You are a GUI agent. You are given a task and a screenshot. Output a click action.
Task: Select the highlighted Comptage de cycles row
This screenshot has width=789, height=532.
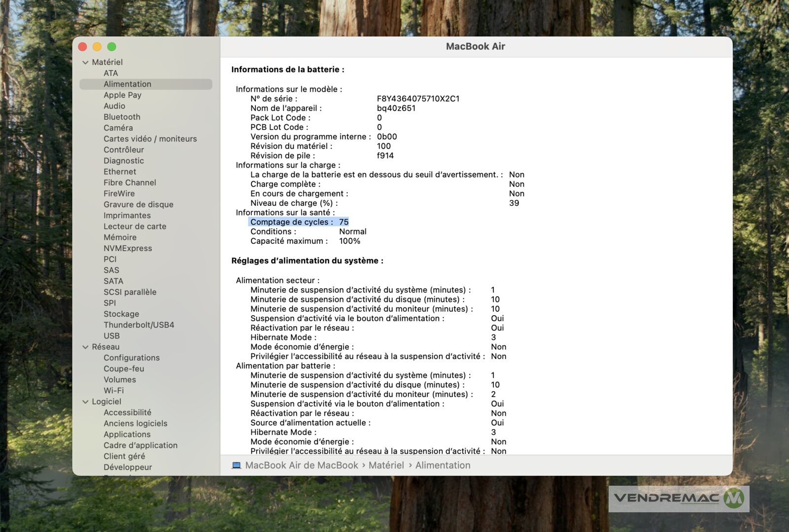click(299, 222)
